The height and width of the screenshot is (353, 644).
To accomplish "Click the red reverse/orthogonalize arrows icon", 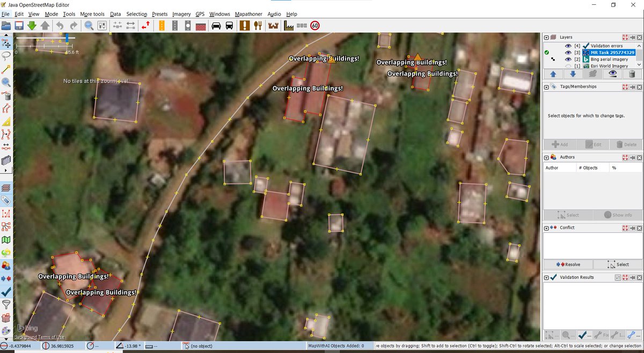I will 145,25.
